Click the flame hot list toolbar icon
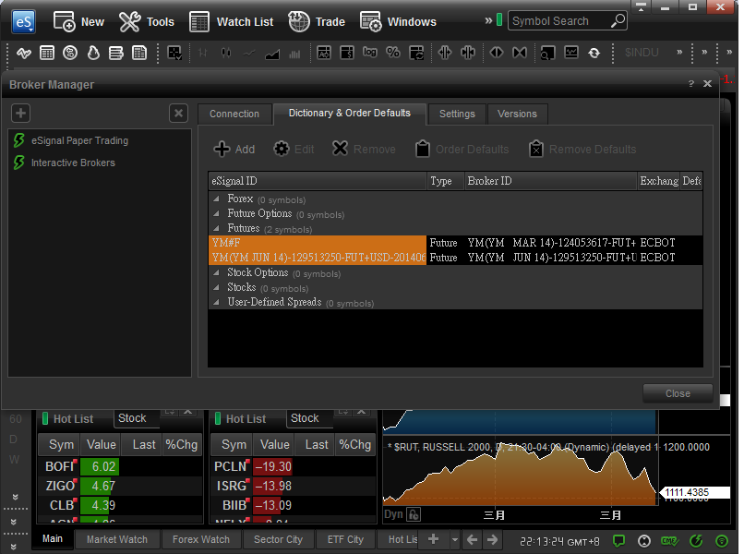This screenshot has height=554, width=756. (x=93, y=53)
